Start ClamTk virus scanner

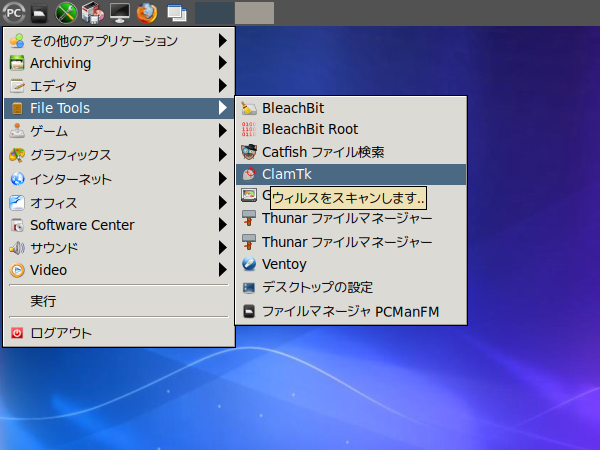click(351, 174)
